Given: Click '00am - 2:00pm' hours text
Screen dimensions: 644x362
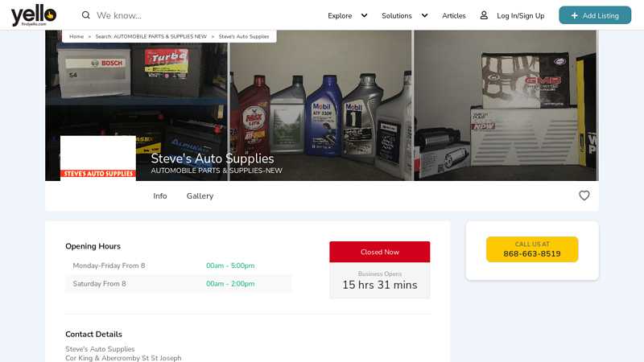Looking at the screenshot, I should 230,284.
